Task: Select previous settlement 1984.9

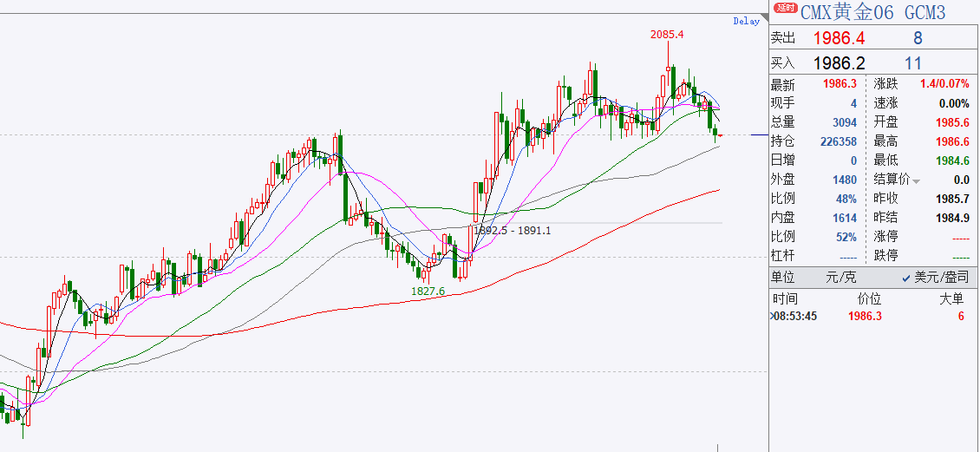Action: (x=952, y=218)
